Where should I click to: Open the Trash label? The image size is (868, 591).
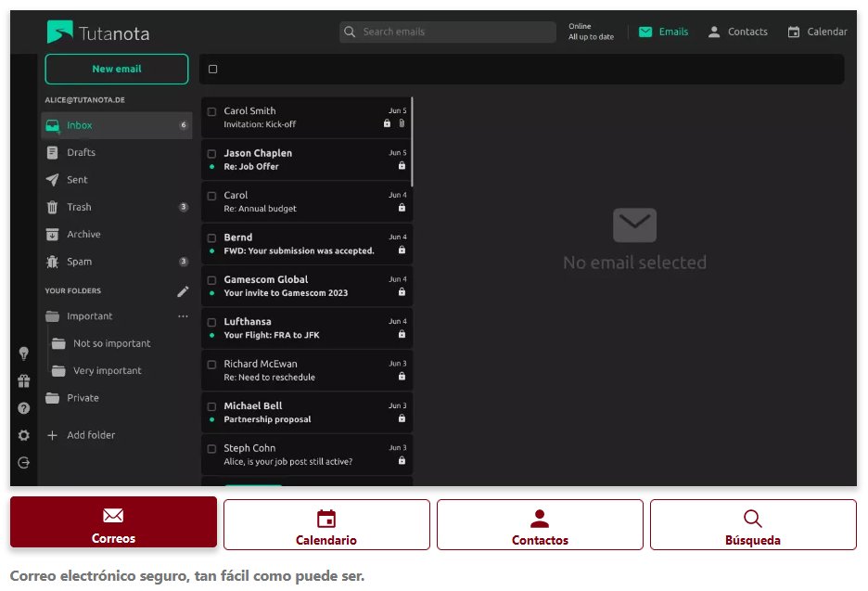point(79,207)
